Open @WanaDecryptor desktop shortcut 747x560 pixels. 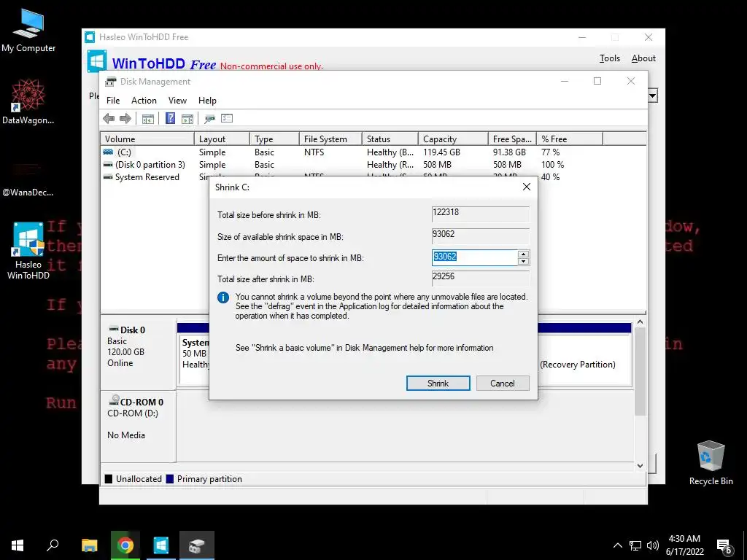coord(28,179)
